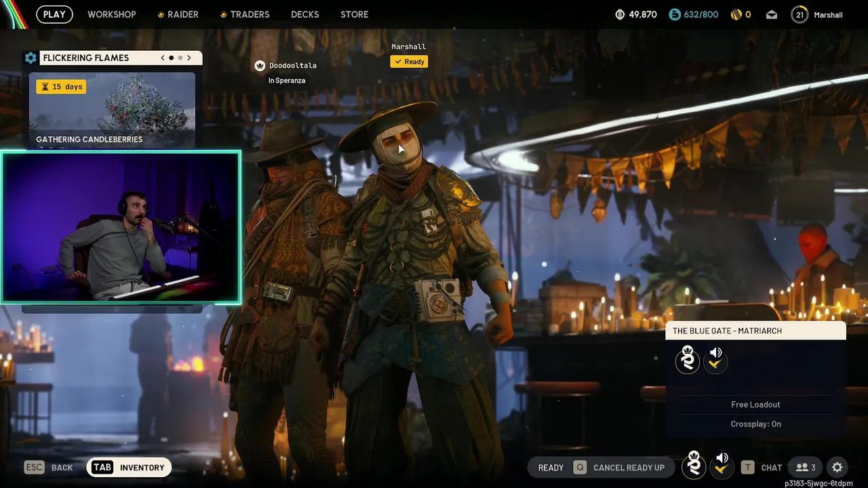868x488 pixels.
Task: Toggle the bottom bar voice speaker icon
Action: click(x=722, y=466)
